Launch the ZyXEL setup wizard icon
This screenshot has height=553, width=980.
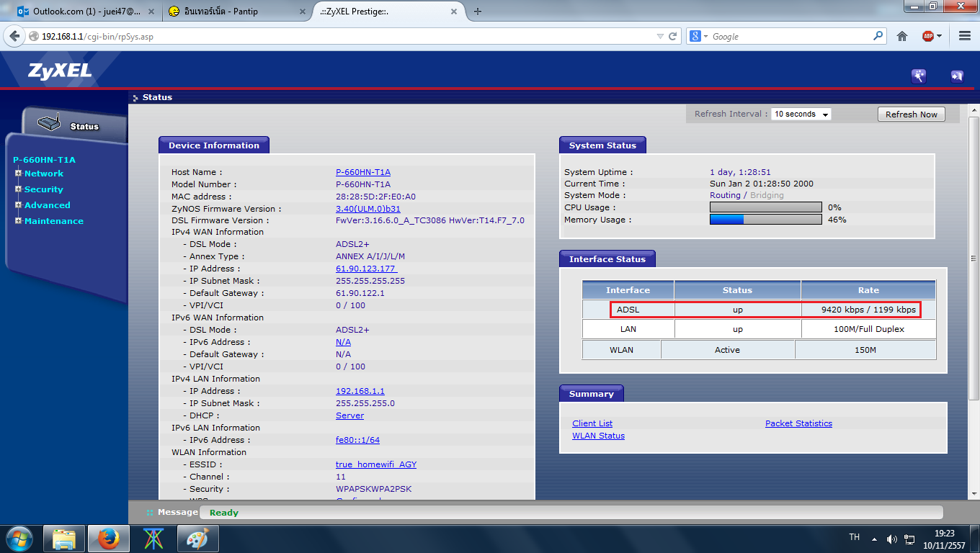(x=918, y=76)
